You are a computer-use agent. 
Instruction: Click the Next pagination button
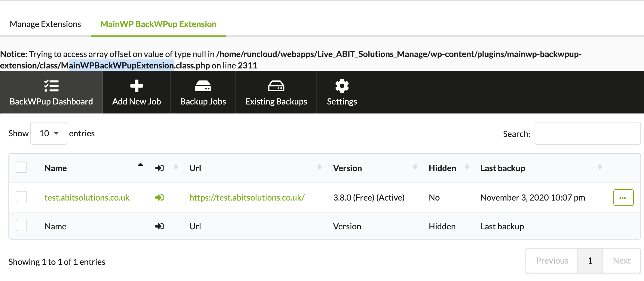(621, 261)
